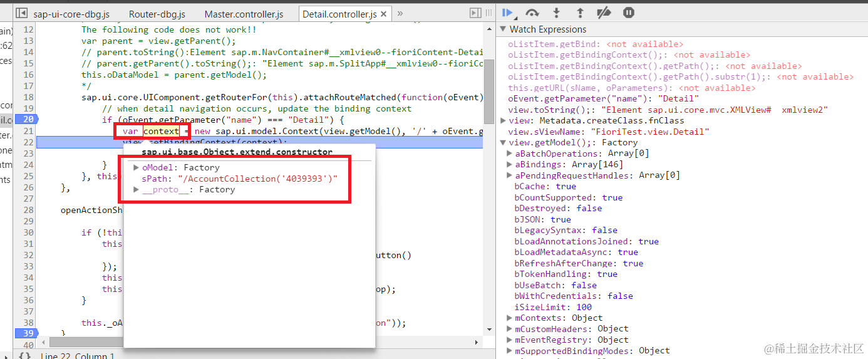Select the bLoadAnnotationsJoined property
This screenshot has height=359, width=868.
tap(586, 241)
